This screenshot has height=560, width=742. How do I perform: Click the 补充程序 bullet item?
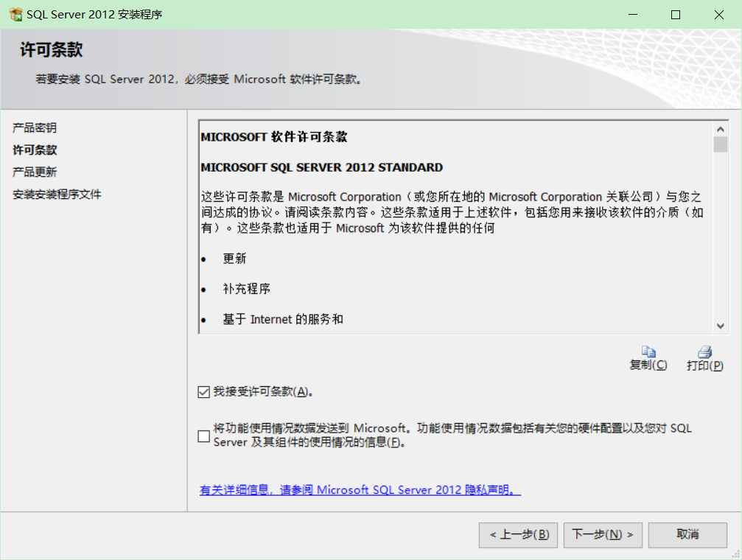point(247,289)
